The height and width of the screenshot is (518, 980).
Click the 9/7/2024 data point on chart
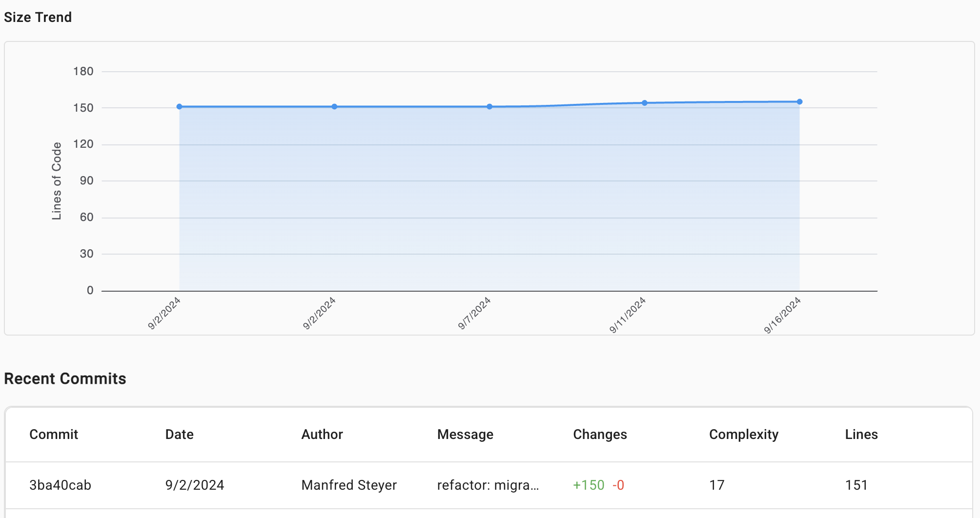(x=490, y=106)
